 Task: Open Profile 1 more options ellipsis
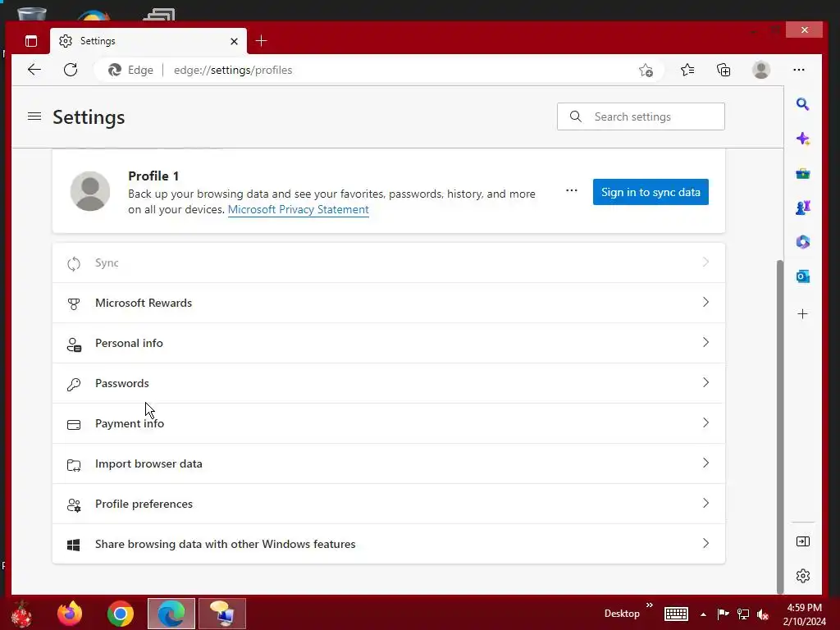(572, 190)
